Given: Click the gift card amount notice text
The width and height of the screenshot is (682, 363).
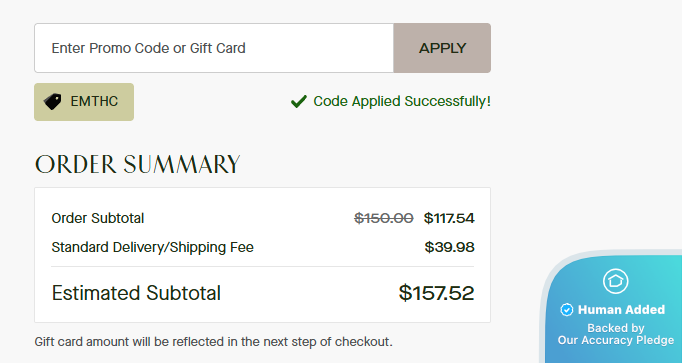Looking at the screenshot, I should (214, 342).
